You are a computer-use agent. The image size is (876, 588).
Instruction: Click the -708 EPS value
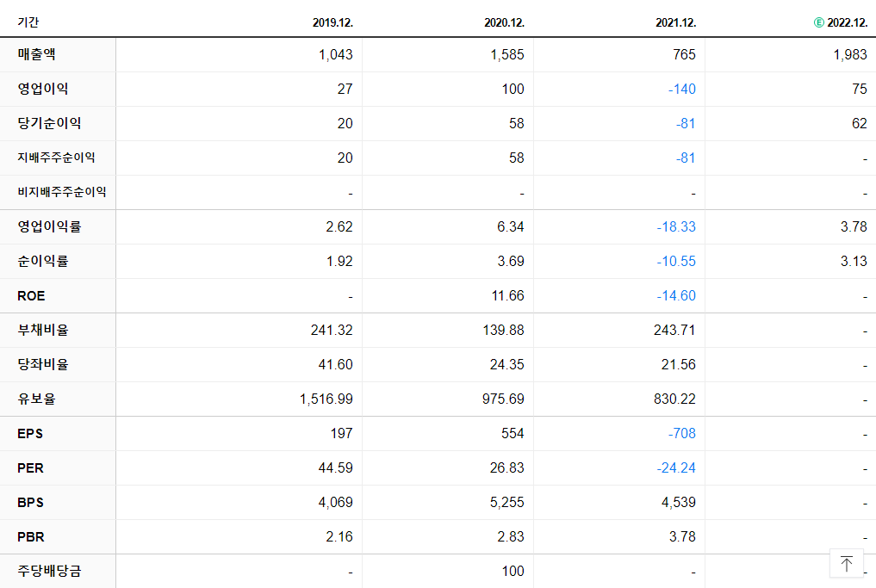[x=681, y=434]
